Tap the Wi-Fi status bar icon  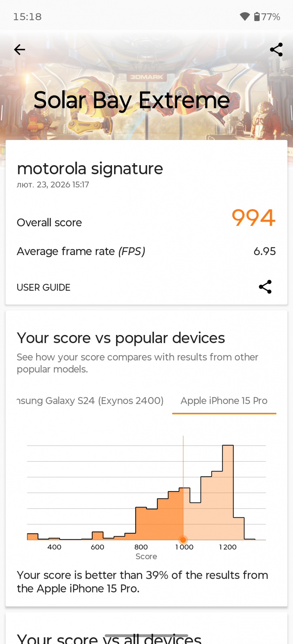pyautogui.click(x=245, y=16)
